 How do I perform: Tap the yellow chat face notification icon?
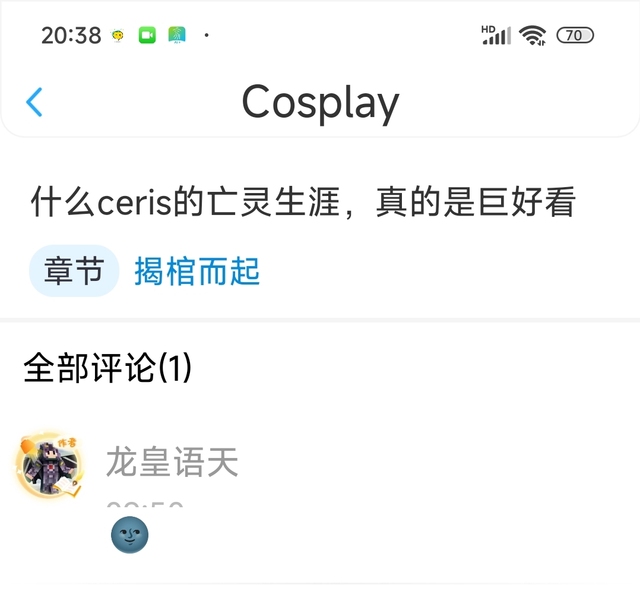[x=118, y=36]
